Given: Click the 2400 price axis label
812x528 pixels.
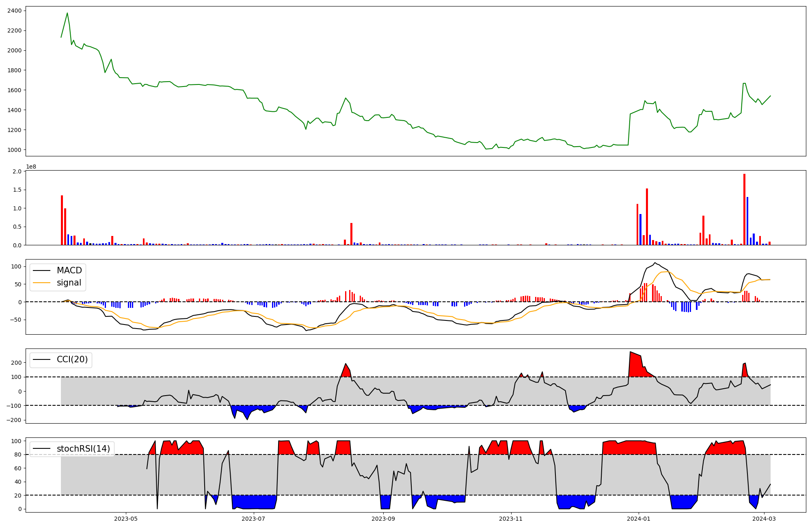Looking at the screenshot, I should click(14, 11).
